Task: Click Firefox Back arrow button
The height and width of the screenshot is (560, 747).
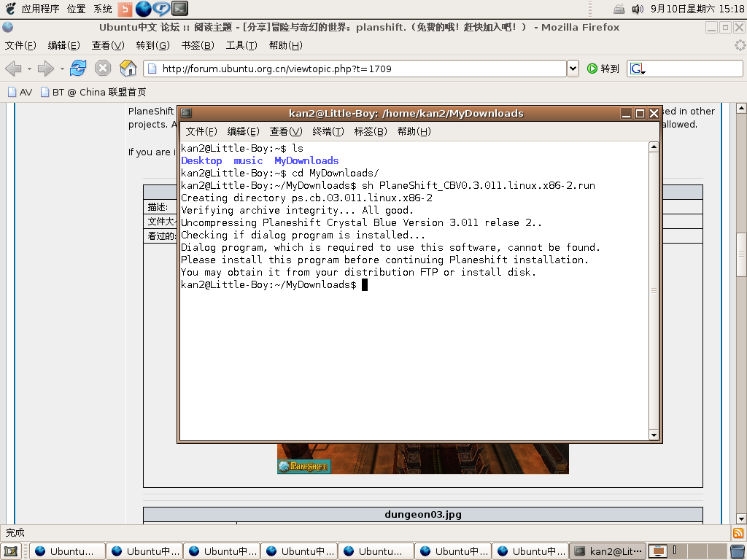Action: (x=13, y=69)
